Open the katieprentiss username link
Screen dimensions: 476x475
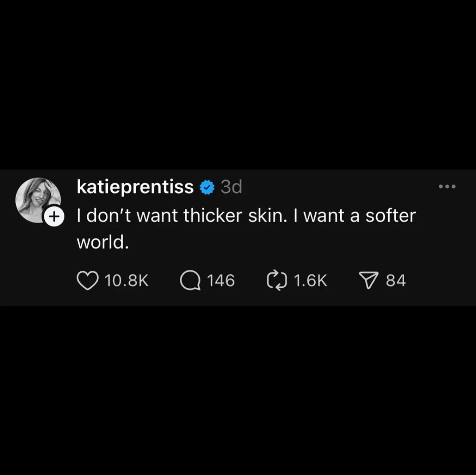[135, 187]
